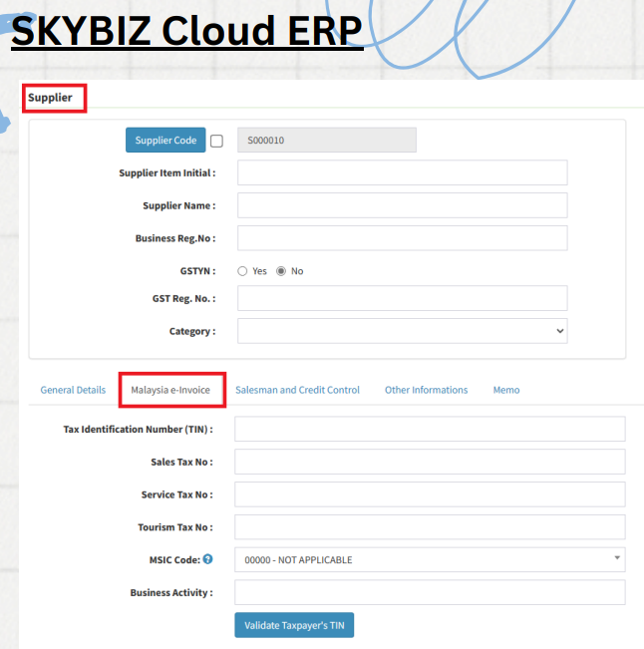Open the Other Informations tab
Image resolution: width=644 pixels, height=649 pixels.
[x=426, y=390]
